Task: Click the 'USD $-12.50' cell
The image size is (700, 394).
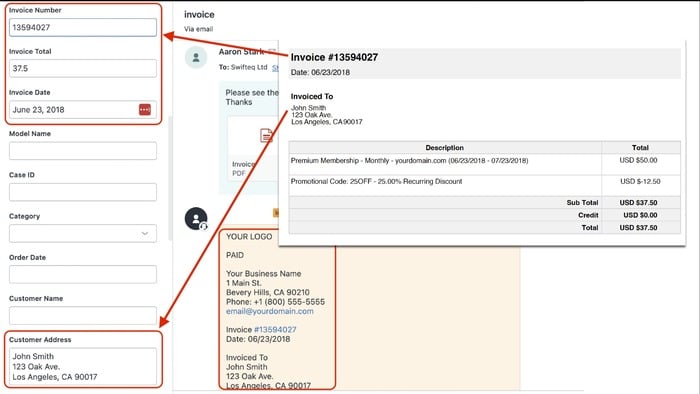Action: 640,181
